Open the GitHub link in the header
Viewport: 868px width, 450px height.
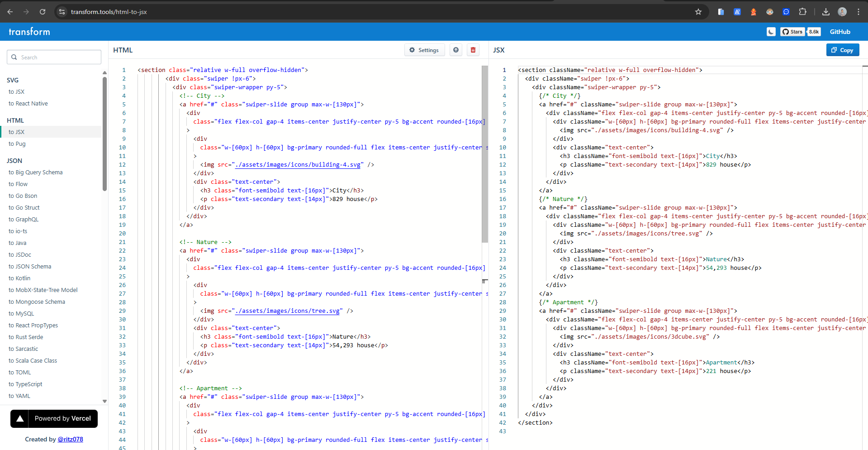pos(840,32)
